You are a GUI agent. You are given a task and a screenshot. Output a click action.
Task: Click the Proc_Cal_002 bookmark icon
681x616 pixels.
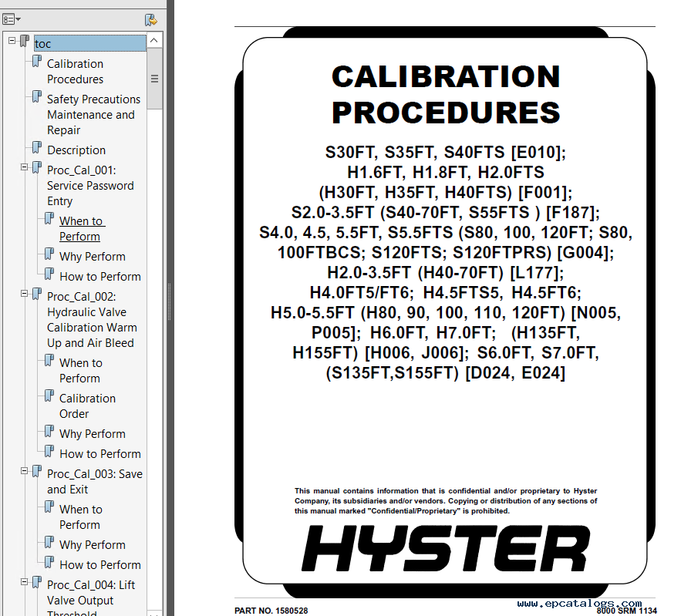(x=37, y=294)
